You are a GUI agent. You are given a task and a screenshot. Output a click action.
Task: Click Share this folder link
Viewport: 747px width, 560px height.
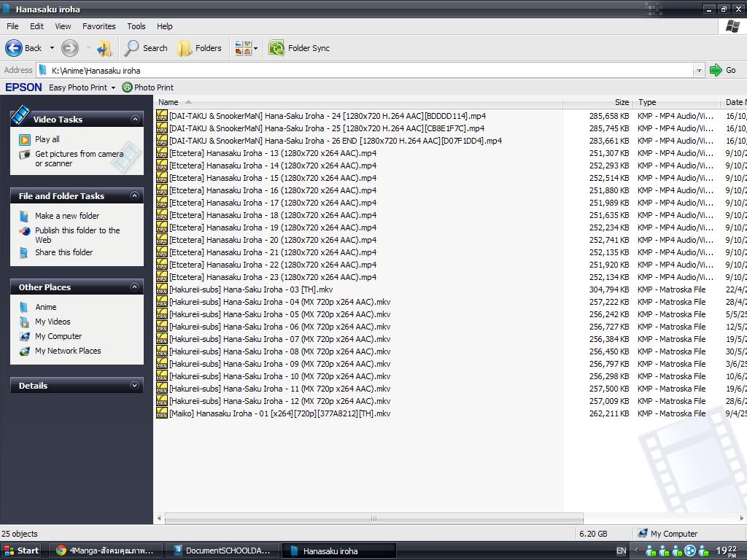(64, 252)
